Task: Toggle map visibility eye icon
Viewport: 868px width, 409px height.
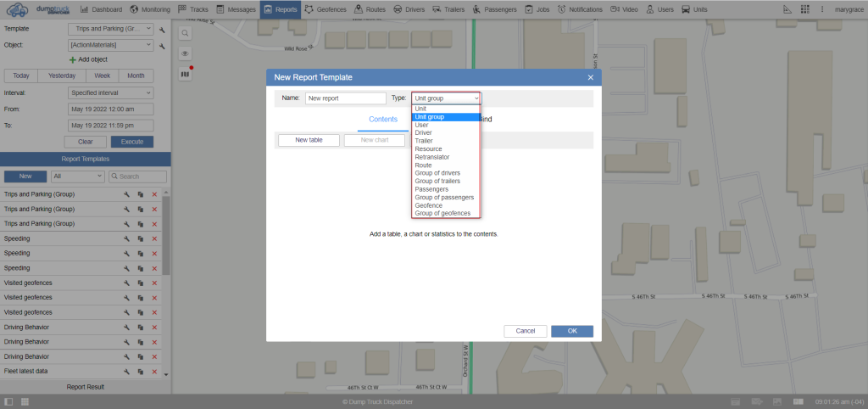Action: 185,53
